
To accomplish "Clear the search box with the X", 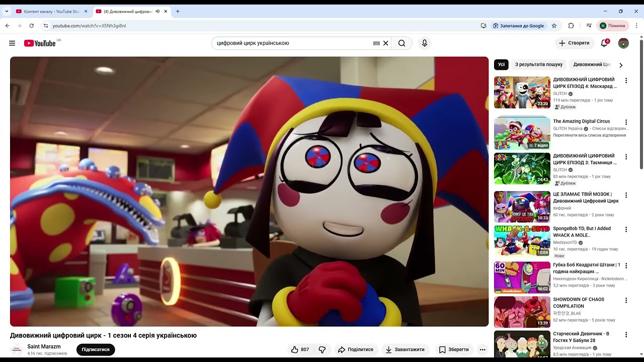I will click(x=386, y=43).
